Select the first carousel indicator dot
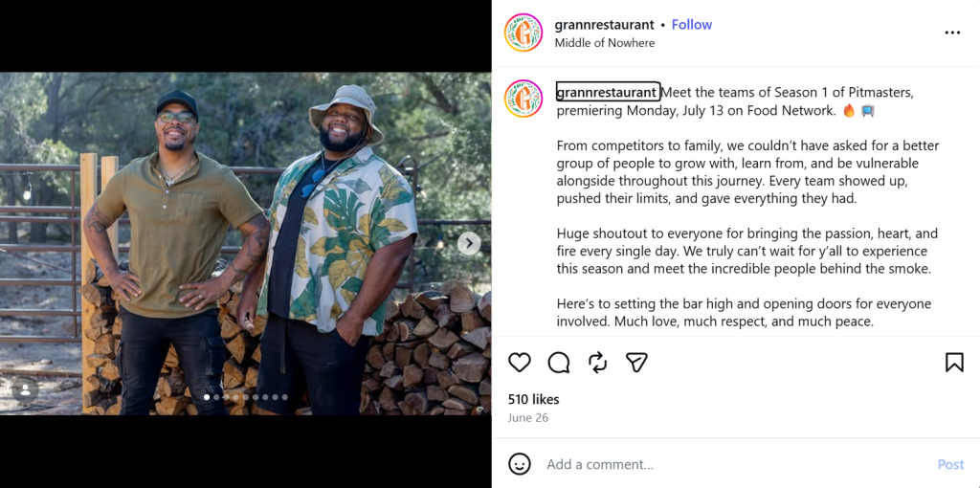This screenshot has width=980, height=488. (x=207, y=397)
